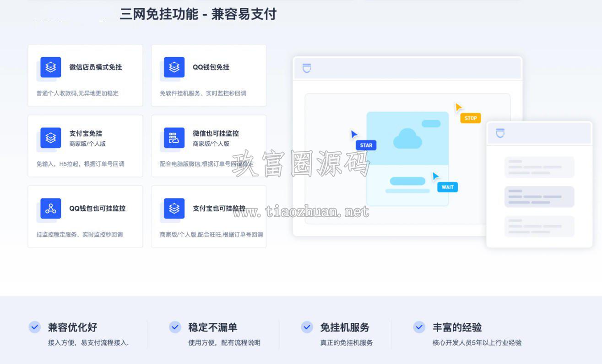
Task: Open the QQ钱包也可挂监控 title text
Action: pyautogui.click(x=98, y=209)
